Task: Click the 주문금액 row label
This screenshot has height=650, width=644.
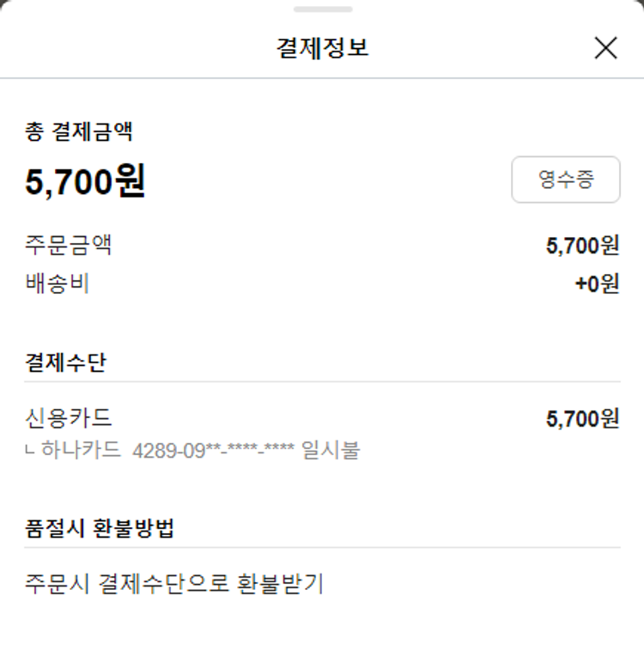Action: [69, 246]
